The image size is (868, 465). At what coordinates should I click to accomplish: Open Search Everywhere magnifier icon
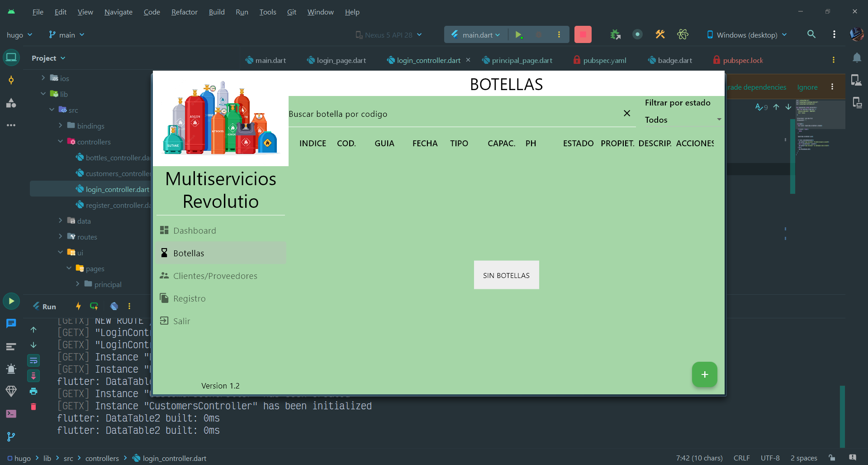[x=811, y=34]
